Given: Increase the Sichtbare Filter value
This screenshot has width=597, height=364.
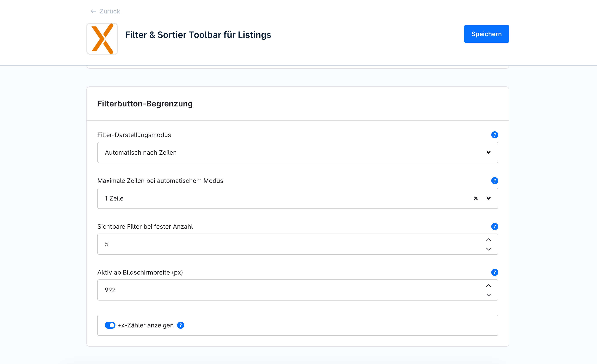Looking at the screenshot, I should click(x=488, y=240).
